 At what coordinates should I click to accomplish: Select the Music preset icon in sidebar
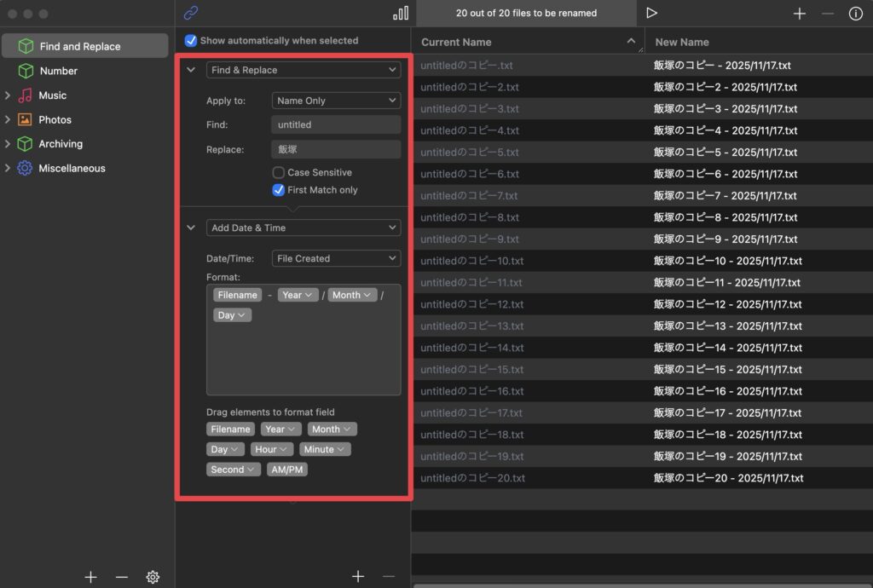click(x=26, y=95)
